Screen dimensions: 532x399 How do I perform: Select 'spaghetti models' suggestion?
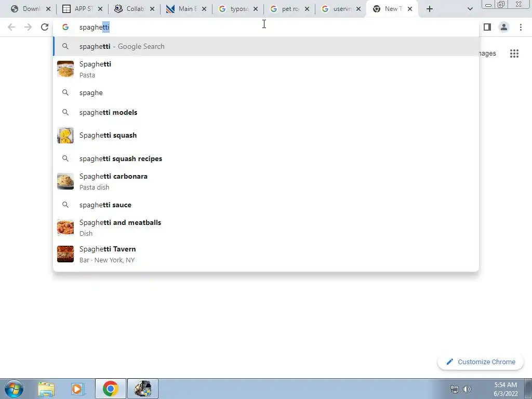pyautogui.click(x=266, y=112)
